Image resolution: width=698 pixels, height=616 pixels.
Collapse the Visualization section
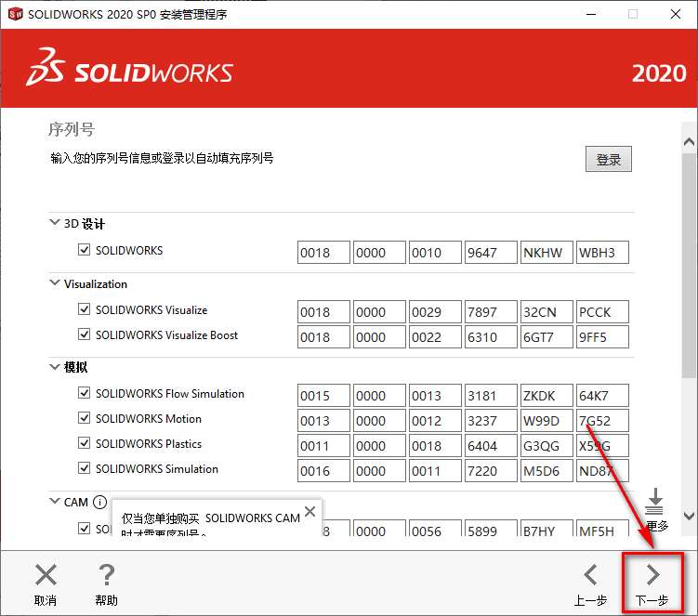click(54, 282)
